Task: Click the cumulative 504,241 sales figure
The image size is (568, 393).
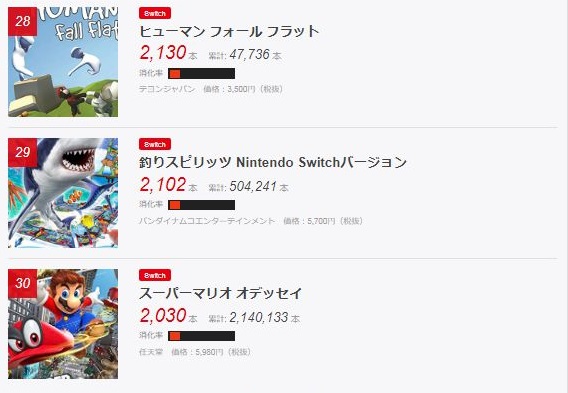Action: click(x=253, y=186)
